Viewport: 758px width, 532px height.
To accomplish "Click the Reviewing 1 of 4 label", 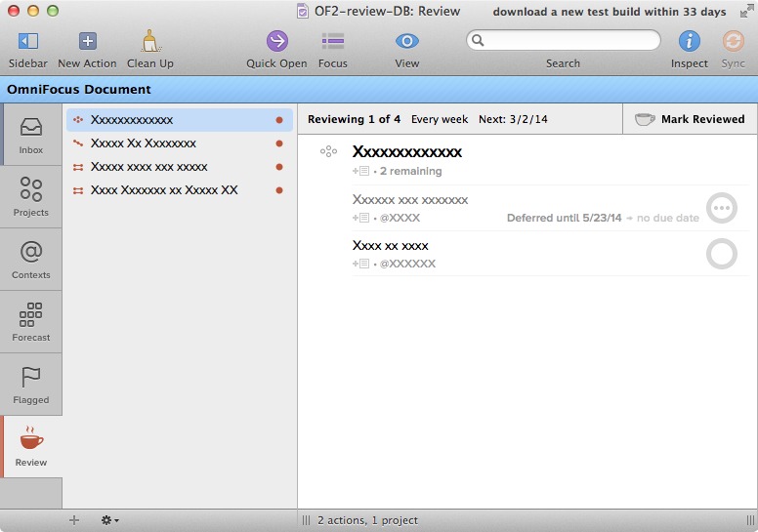I will (x=354, y=119).
